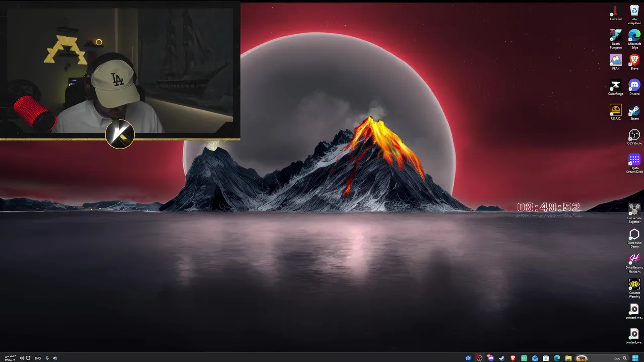Select the Car Service Together icon

pos(634,214)
